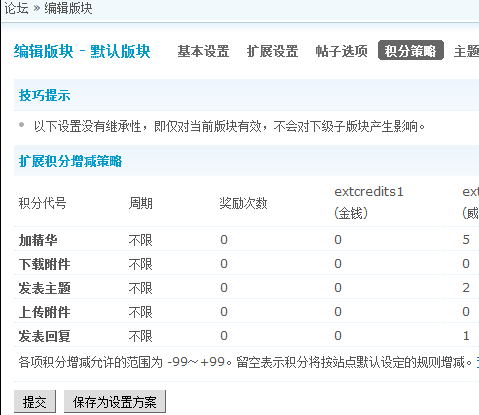Click 发表主题 extcredits1 value field
Viewport: 479px width, 415px height.
point(338,288)
